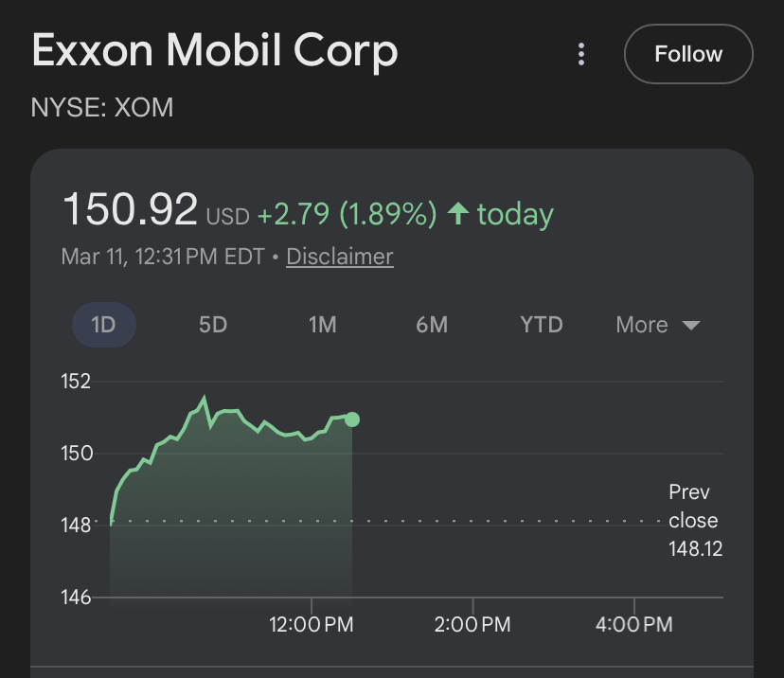Switch to the YTD chart view
Screen dimensions: 784x678
point(542,325)
